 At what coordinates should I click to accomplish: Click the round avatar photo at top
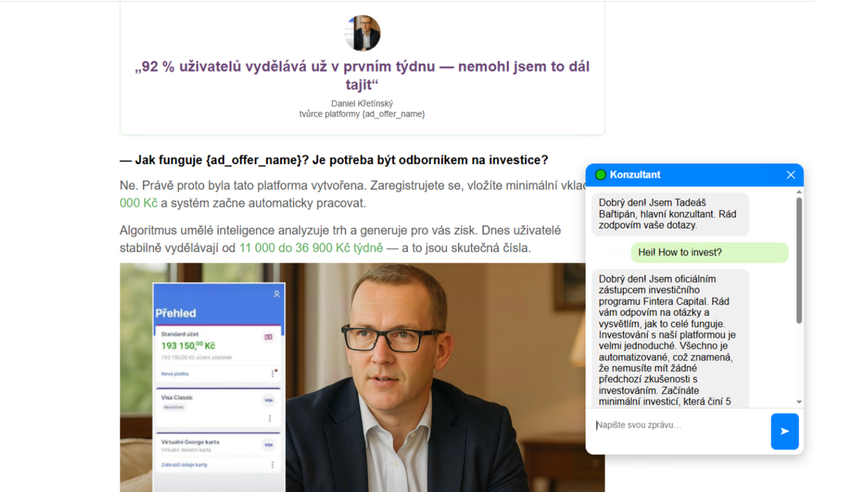(362, 33)
